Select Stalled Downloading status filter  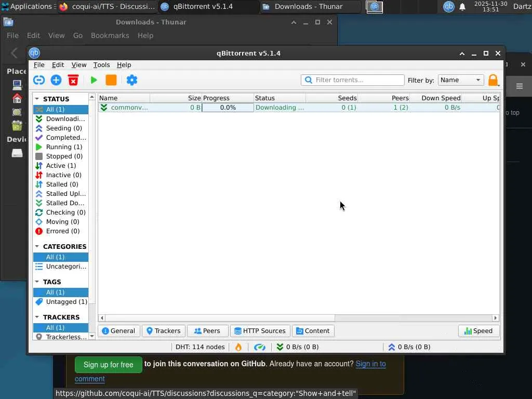point(61,203)
